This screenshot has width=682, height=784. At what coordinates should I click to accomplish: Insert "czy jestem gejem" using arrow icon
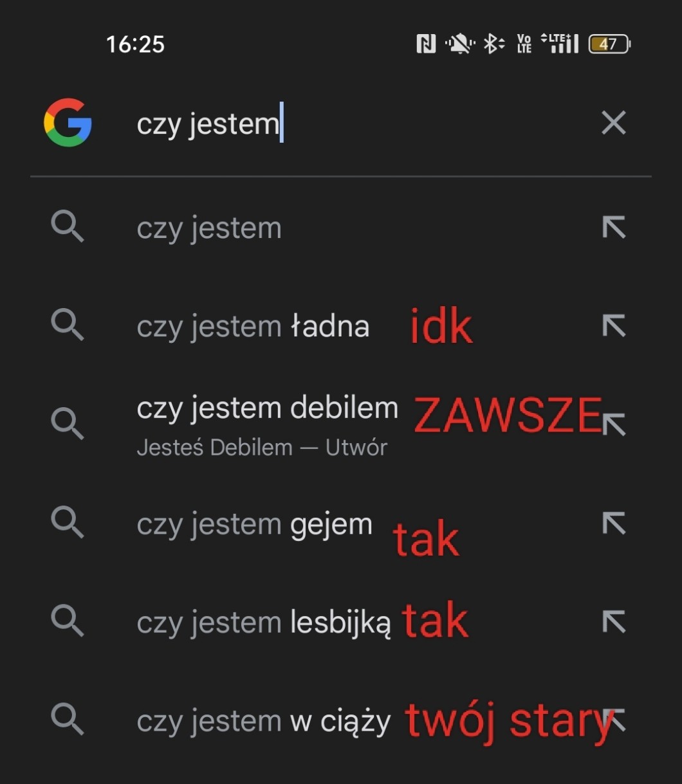click(x=614, y=524)
